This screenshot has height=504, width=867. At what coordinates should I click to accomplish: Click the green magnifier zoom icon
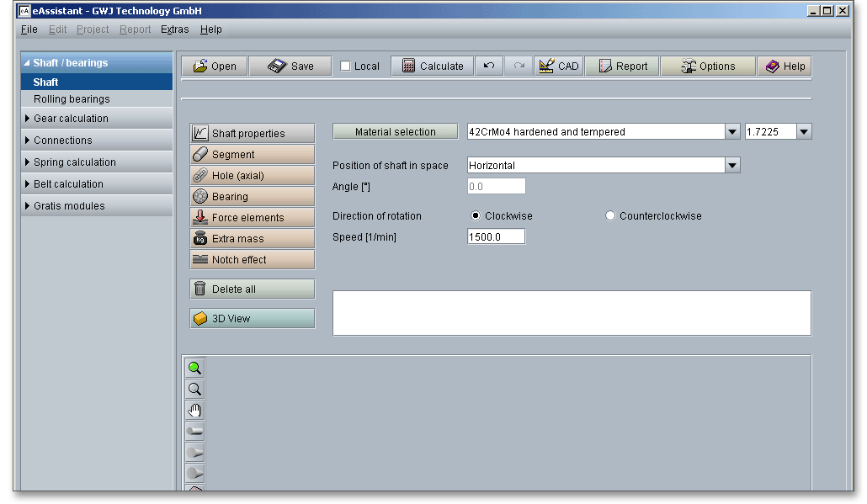click(194, 368)
